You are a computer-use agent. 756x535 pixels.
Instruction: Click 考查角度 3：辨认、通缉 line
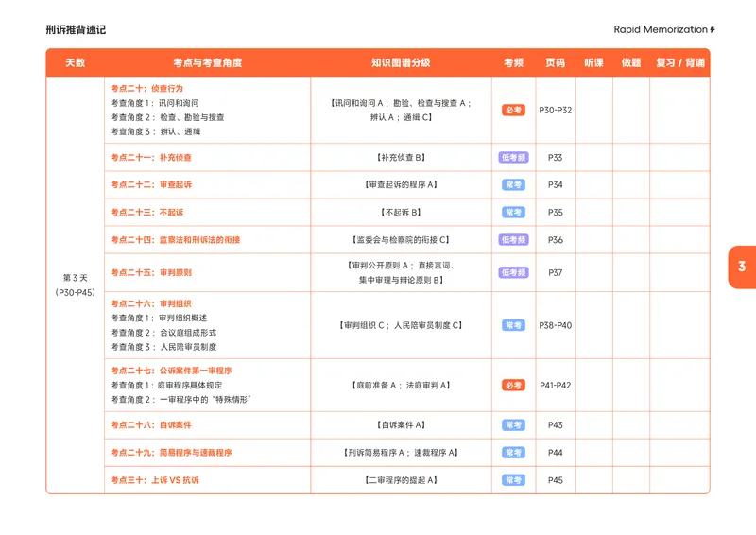click(x=155, y=131)
